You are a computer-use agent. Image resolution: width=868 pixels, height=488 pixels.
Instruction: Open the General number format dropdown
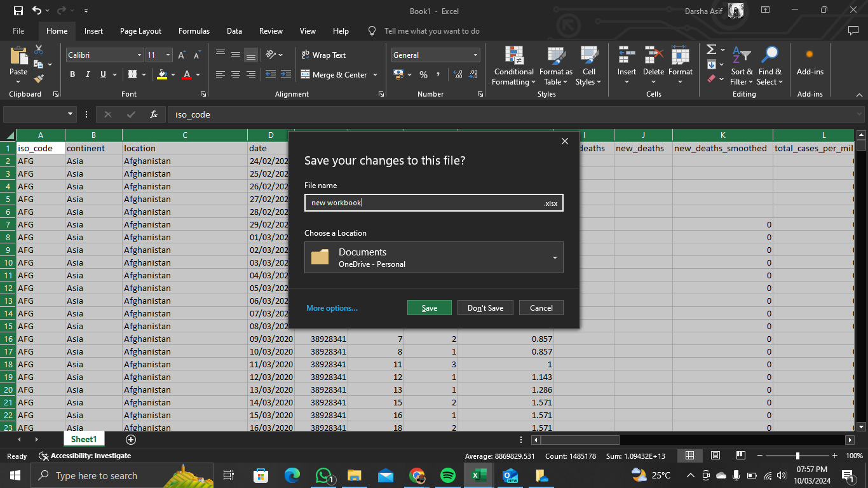point(475,55)
